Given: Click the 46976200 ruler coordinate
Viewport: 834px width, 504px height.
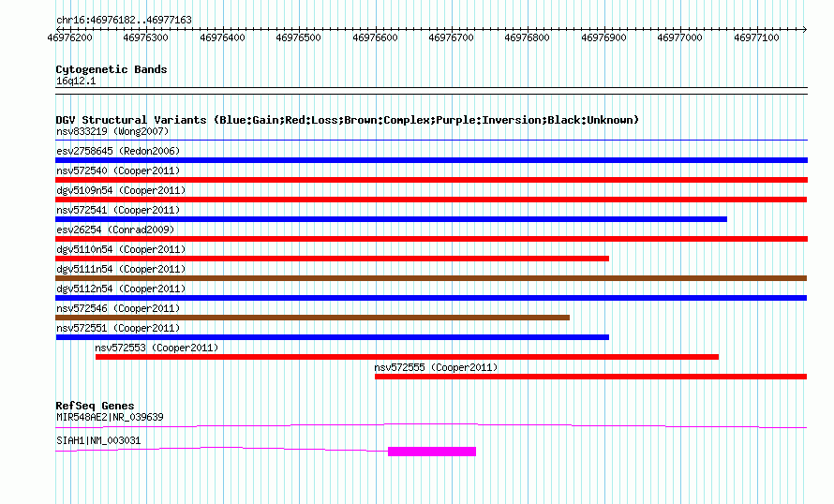Looking at the screenshot, I should coord(69,37).
